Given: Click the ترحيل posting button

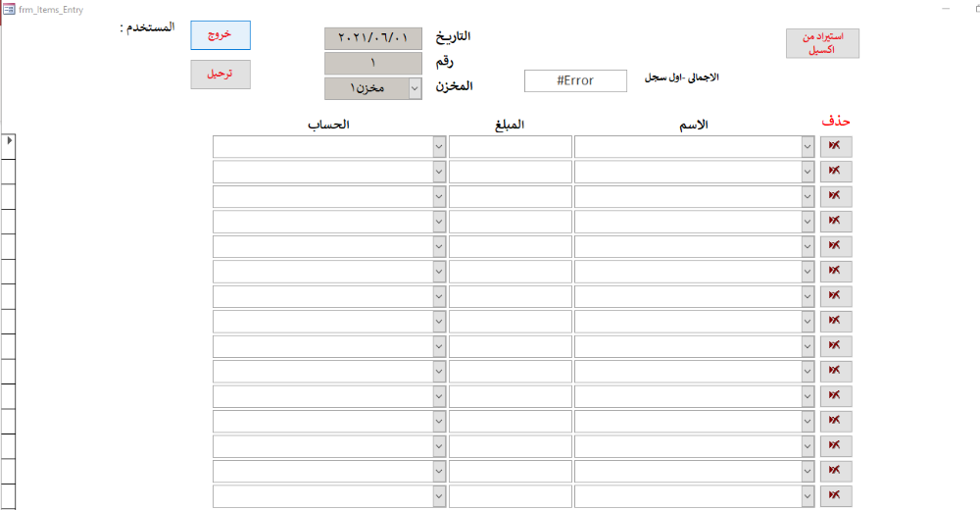Looking at the screenshot, I should coord(220,75).
